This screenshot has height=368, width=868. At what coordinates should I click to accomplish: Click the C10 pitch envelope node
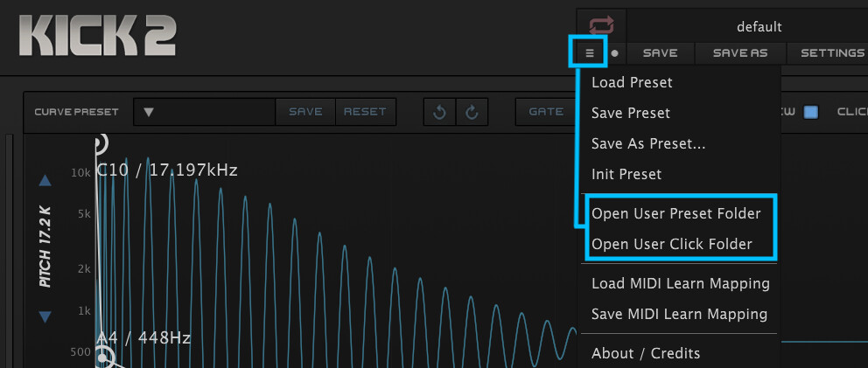click(x=99, y=144)
